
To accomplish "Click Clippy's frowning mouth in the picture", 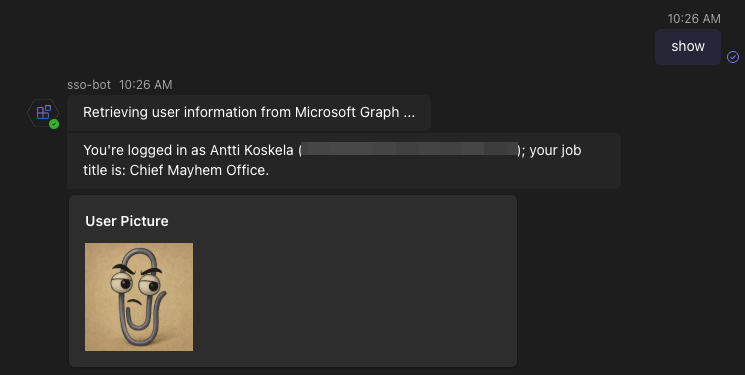I will (x=136, y=302).
